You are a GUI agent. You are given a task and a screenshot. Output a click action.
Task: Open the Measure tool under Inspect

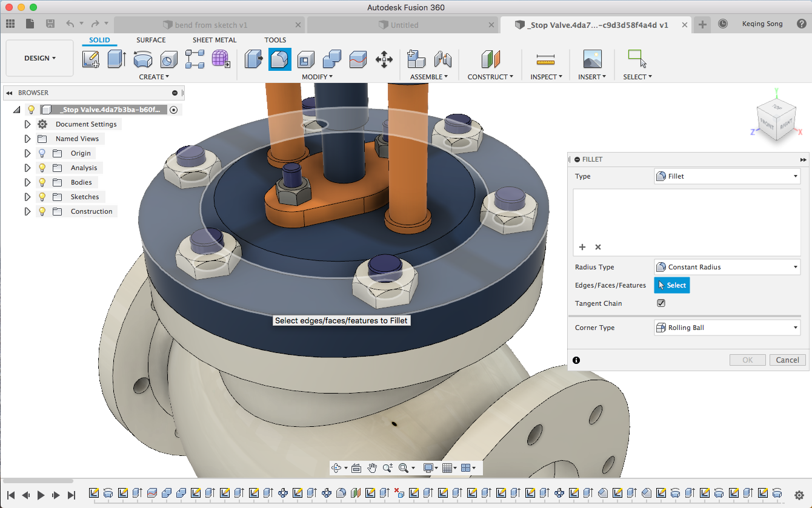pyautogui.click(x=545, y=59)
